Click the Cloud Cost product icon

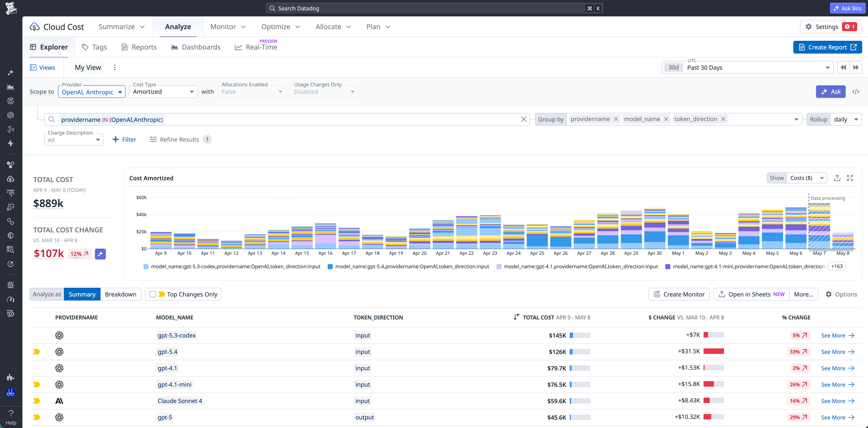34,27
